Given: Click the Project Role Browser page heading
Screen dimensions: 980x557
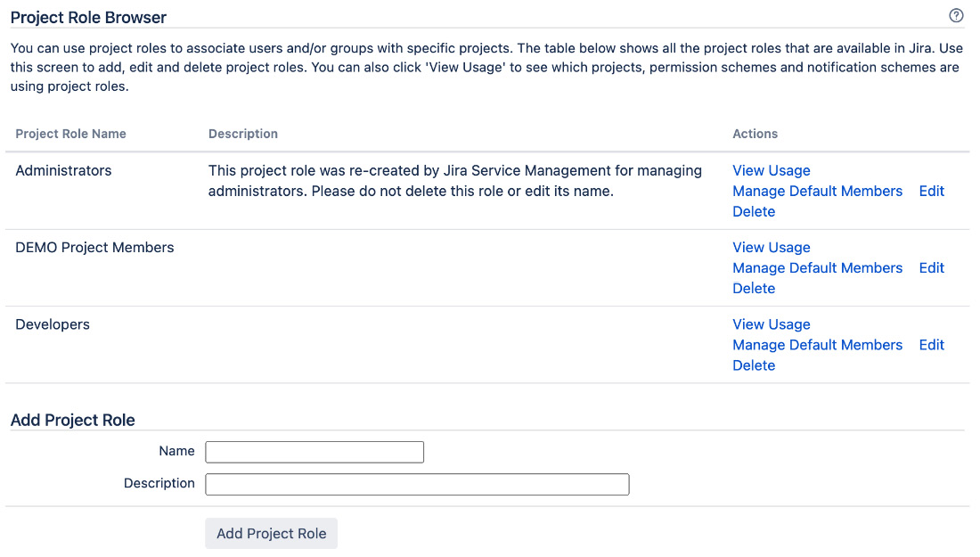Looking at the screenshot, I should pos(87,16).
